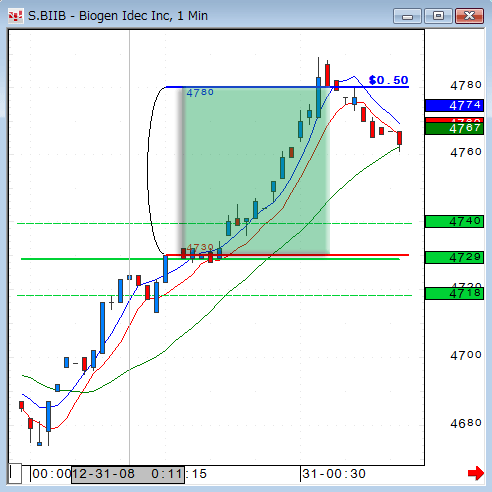The height and width of the screenshot is (492, 492).
Task: Click the 4760 price axis label
Action: [x=466, y=152]
